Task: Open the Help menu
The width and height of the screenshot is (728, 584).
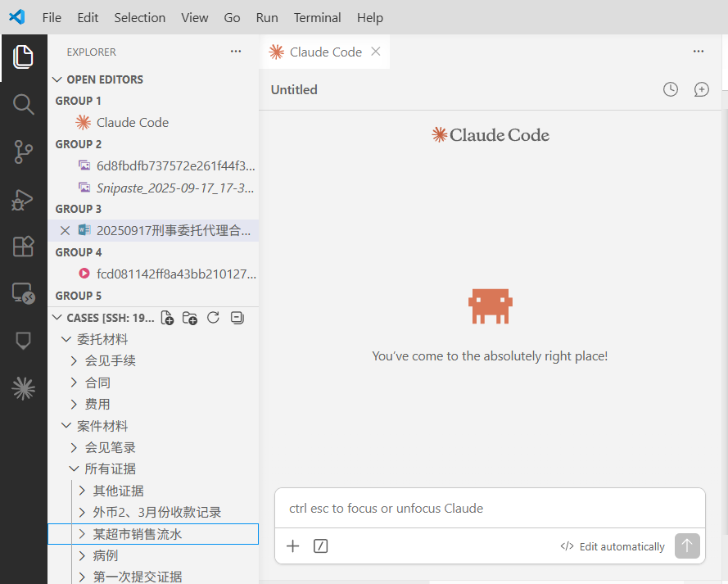Action: [369, 18]
